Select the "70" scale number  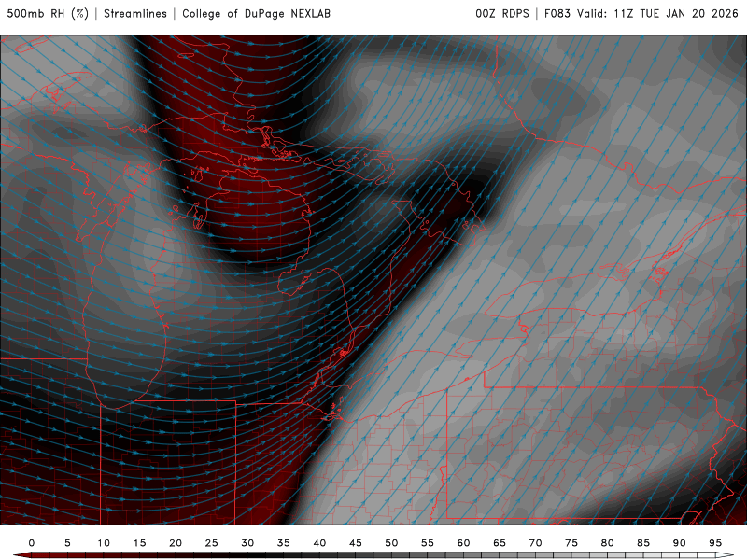click(535, 543)
